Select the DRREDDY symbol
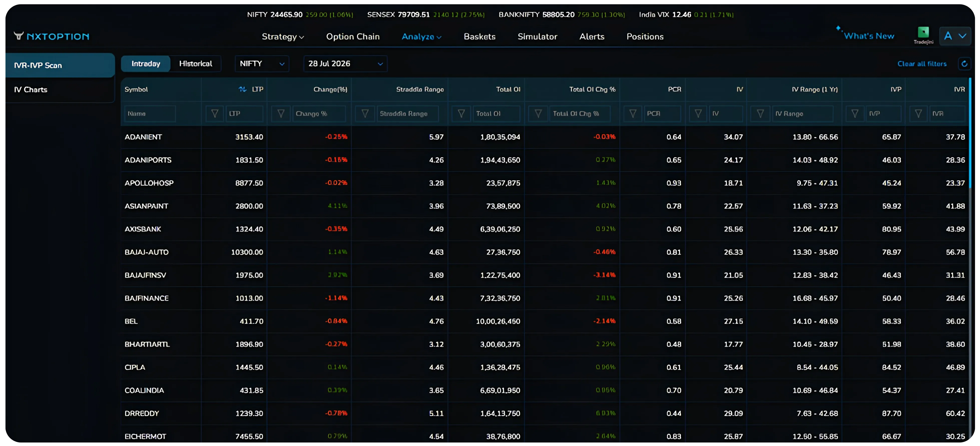Screen dimensions: 980x446 pyautogui.click(x=142, y=413)
